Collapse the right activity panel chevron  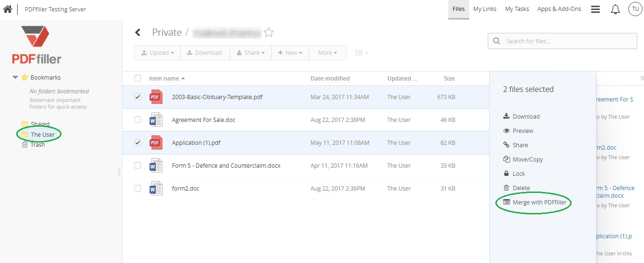tap(641, 78)
